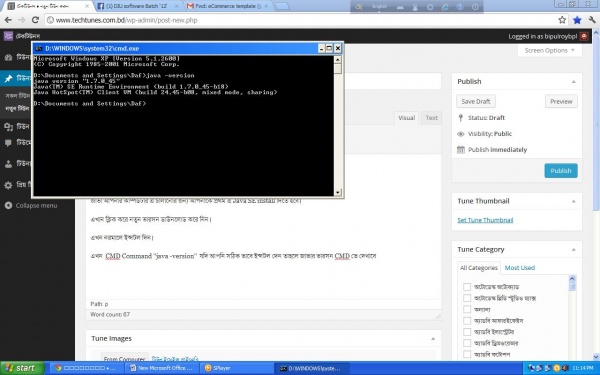The width and height of the screenshot is (600, 375).
Task: Click the speaker volume icon in system tray
Action: tap(565, 368)
